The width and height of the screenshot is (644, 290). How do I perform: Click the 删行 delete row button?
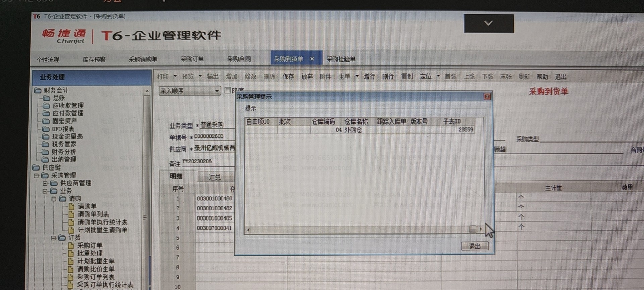(x=388, y=77)
